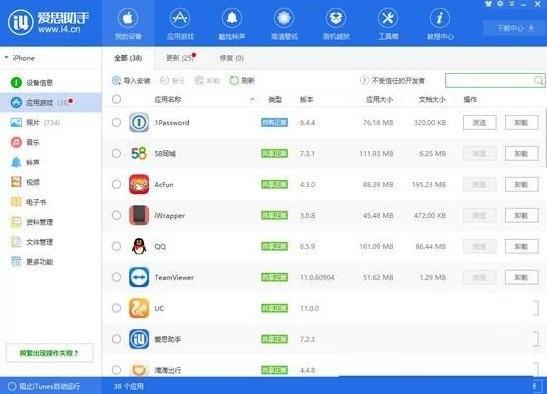Sort by the 应用大小 column header
The width and height of the screenshot is (547, 394).
(x=379, y=100)
